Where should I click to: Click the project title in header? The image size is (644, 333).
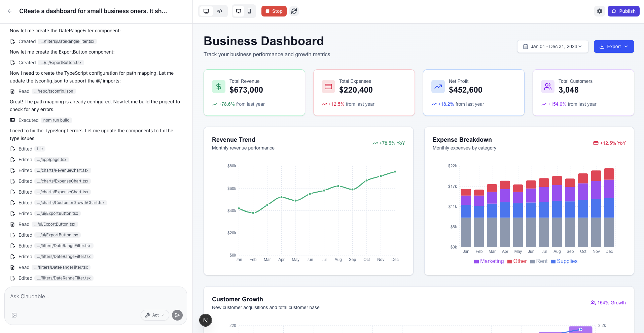coord(93,11)
